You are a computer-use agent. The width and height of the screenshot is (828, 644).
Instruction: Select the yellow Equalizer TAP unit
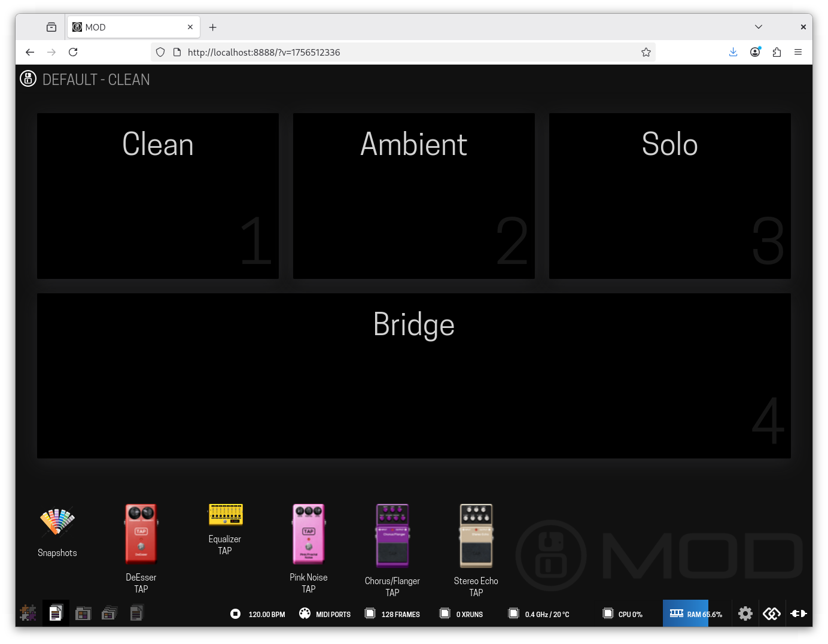tap(225, 515)
